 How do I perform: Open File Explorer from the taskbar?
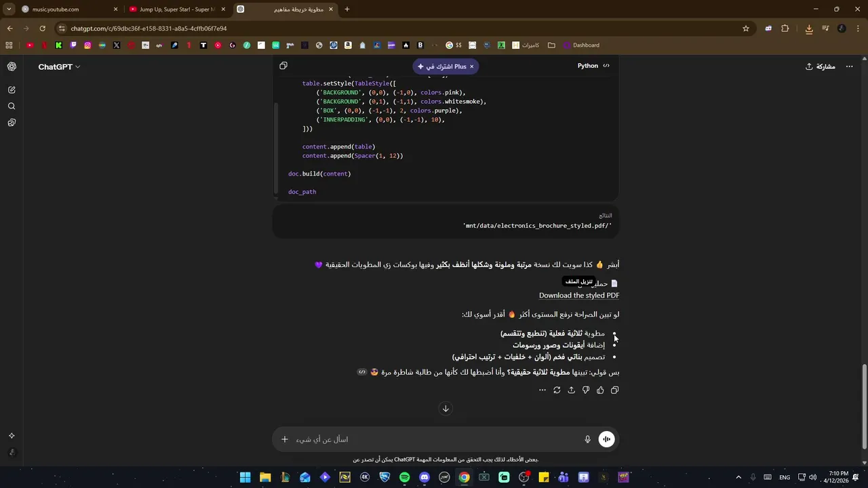pyautogui.click(x=265, y=477)
